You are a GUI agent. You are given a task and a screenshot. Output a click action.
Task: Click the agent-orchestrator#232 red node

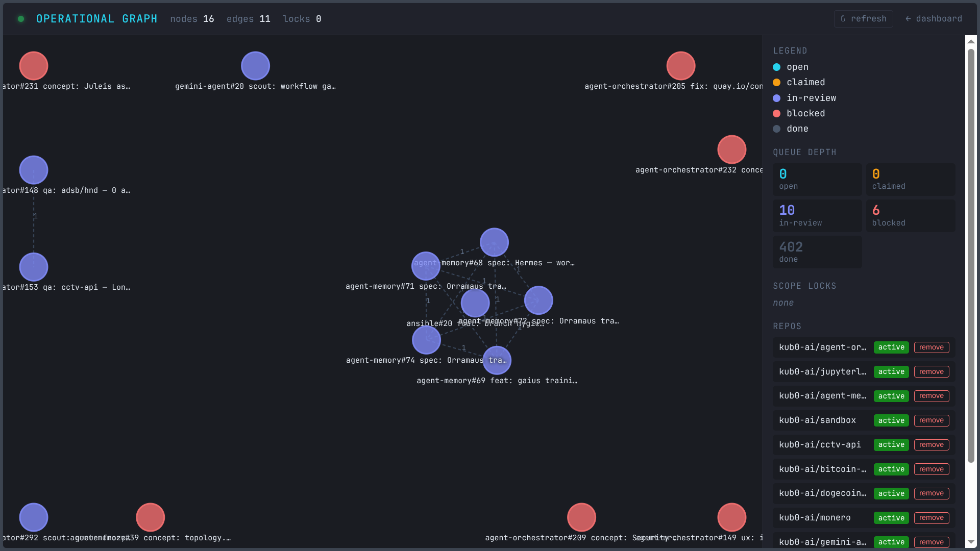731,149
